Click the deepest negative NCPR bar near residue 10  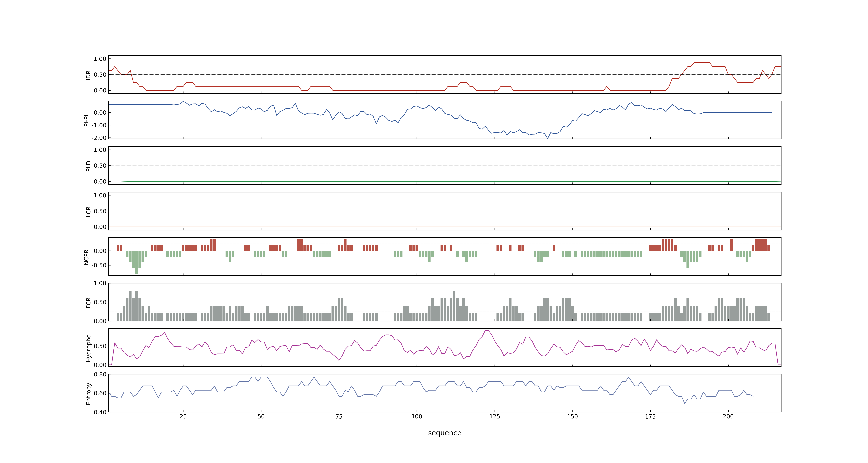[x=137, y=262]
